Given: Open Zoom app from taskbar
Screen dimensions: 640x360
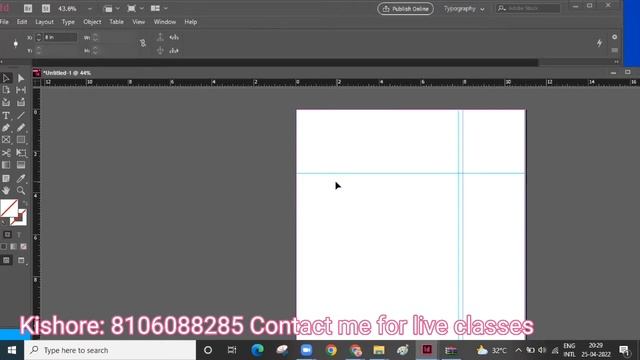Looking at the screenshot, I should 306,350.
